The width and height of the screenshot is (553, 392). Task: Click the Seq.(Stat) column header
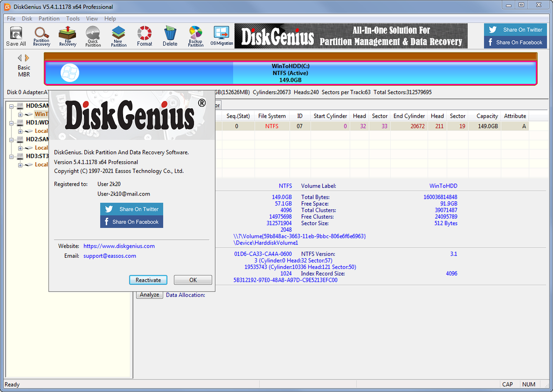238,116
